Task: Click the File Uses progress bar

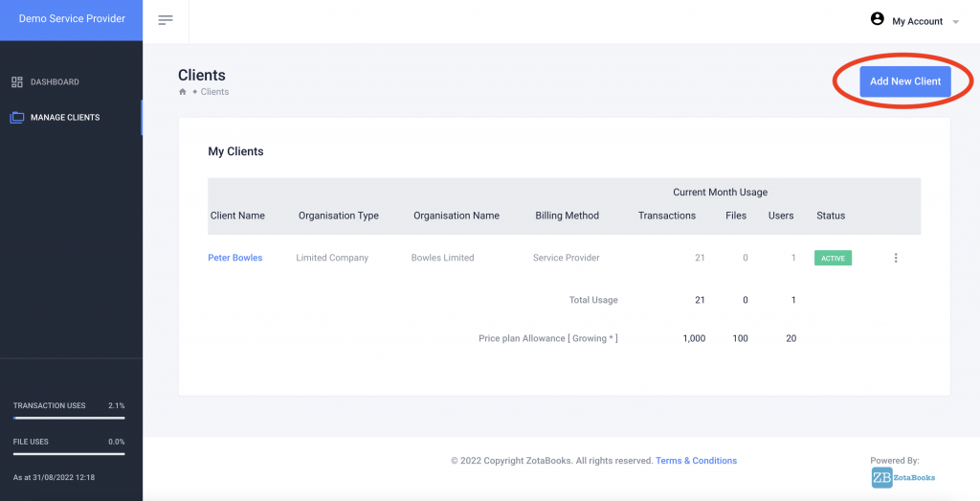Action: point(69,454)
